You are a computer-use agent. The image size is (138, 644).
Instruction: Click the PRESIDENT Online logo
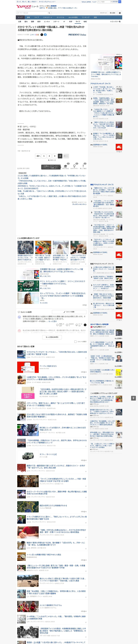(x=77, y=35)
